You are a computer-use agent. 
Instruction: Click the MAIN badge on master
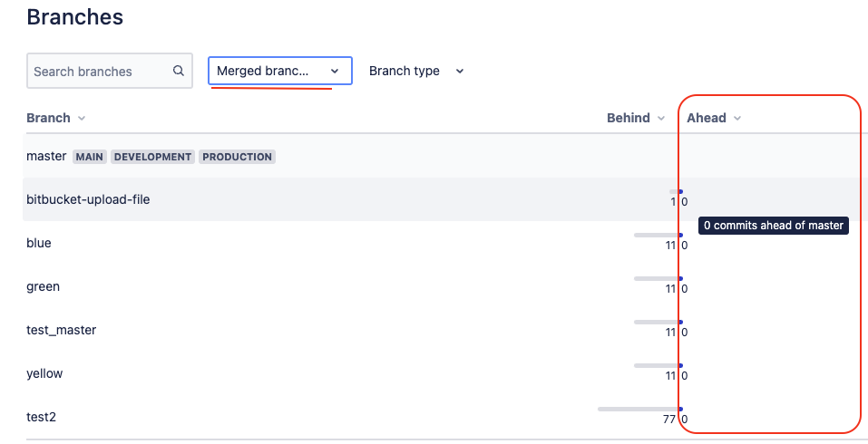pyautogui.click(x=90, y=157)
